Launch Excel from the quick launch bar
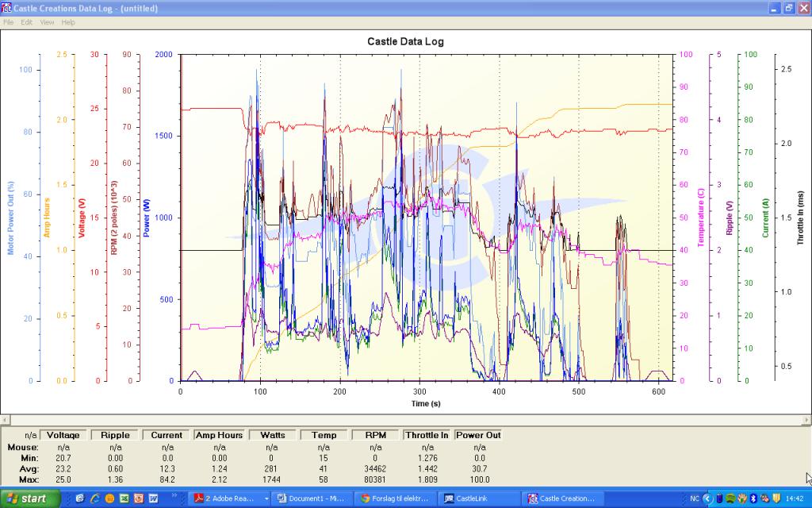The height and width of the screenshot is (508, 812). coord(124,498)
